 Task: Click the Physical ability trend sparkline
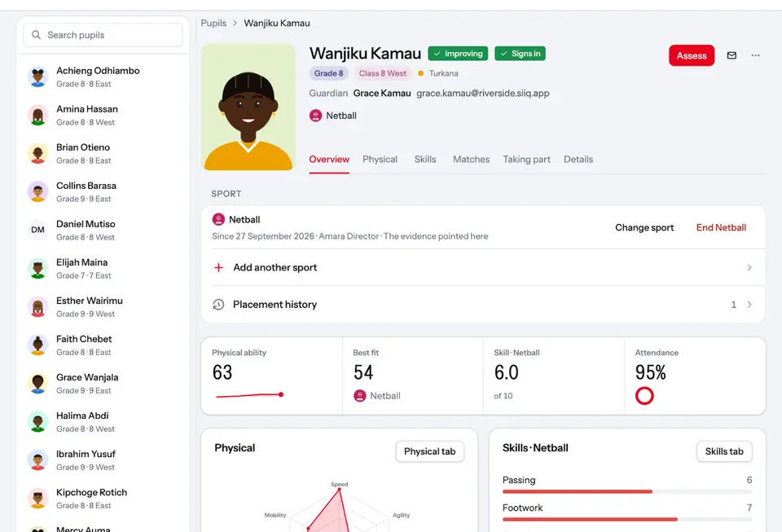click(x=250, y=395)
